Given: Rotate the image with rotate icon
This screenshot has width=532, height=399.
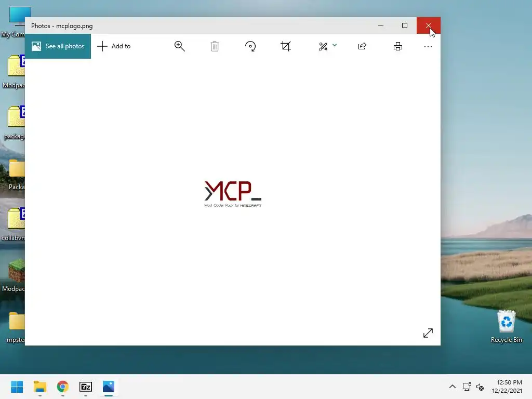Looking at the screenshot, I should click(x=250, y=46).
